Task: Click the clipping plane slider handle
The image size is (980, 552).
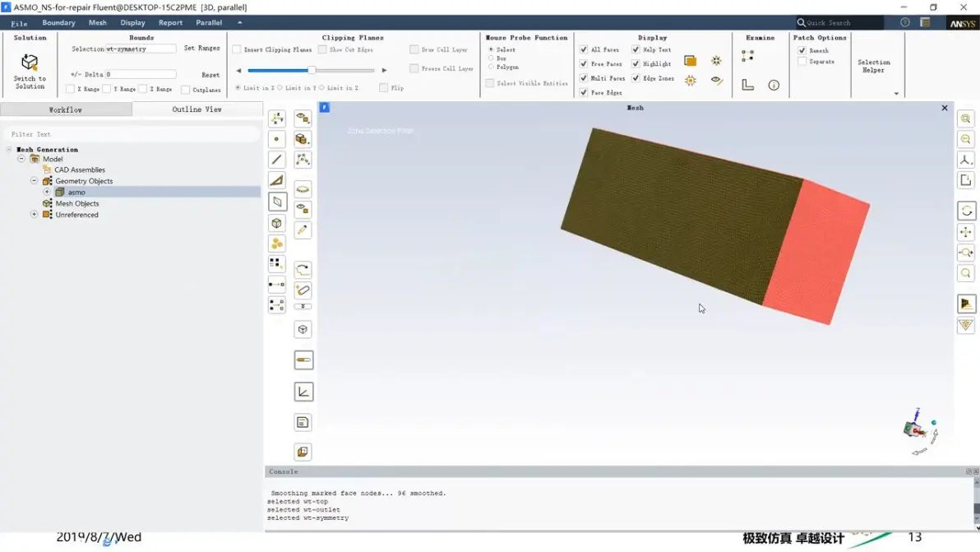Action: point(312,70)
